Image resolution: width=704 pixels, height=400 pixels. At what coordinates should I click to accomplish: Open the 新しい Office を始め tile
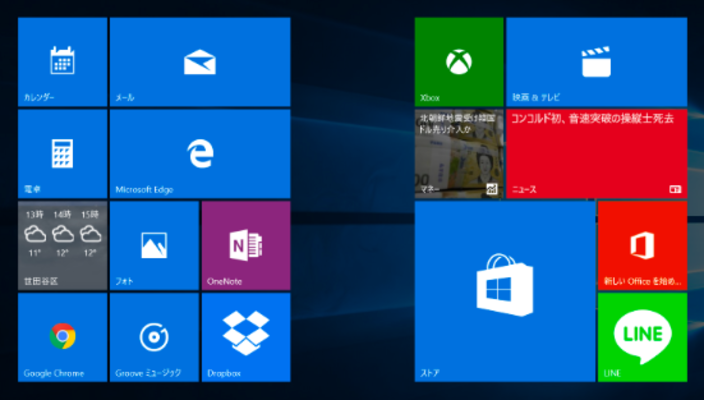[x=642, y=246]
